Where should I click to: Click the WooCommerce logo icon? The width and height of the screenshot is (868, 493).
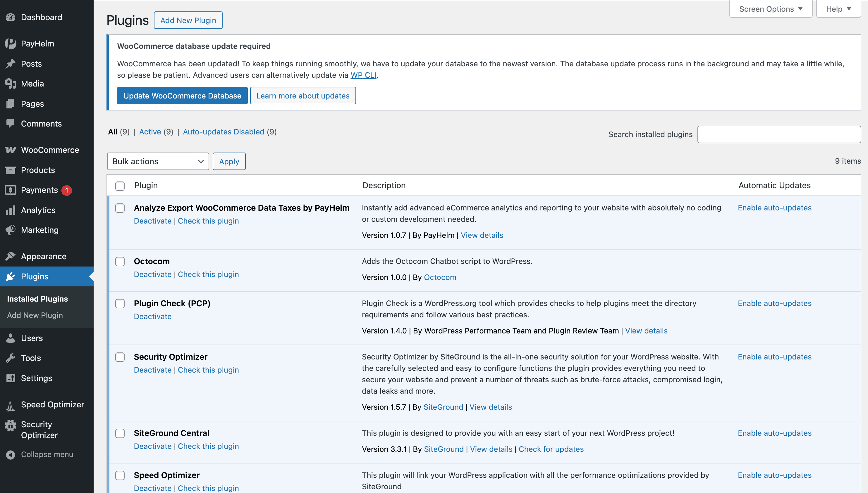tap(11, 150)
